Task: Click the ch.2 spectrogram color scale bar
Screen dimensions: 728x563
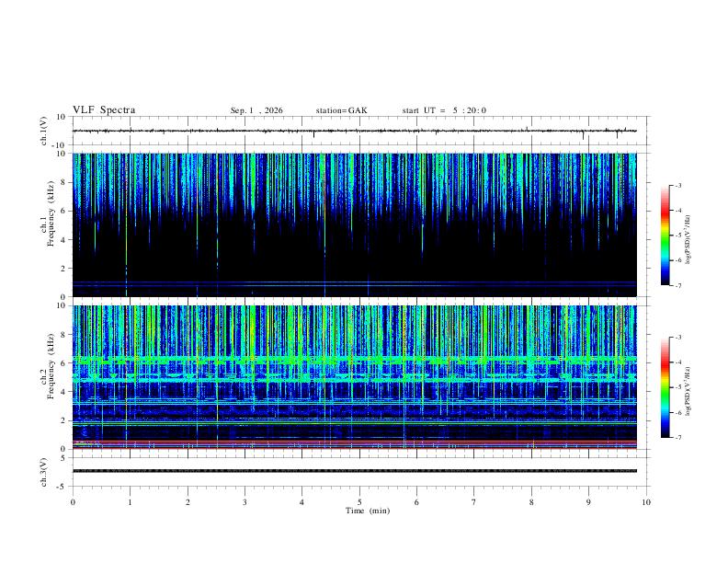Action: point(665,387)
